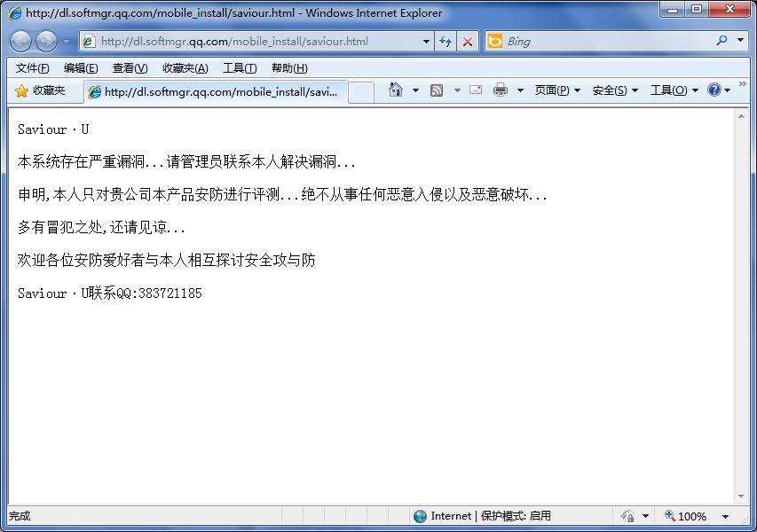The image size is (757, 532).
Task: Click the Stop loading red X icon
Action: (x=468, y=42)
